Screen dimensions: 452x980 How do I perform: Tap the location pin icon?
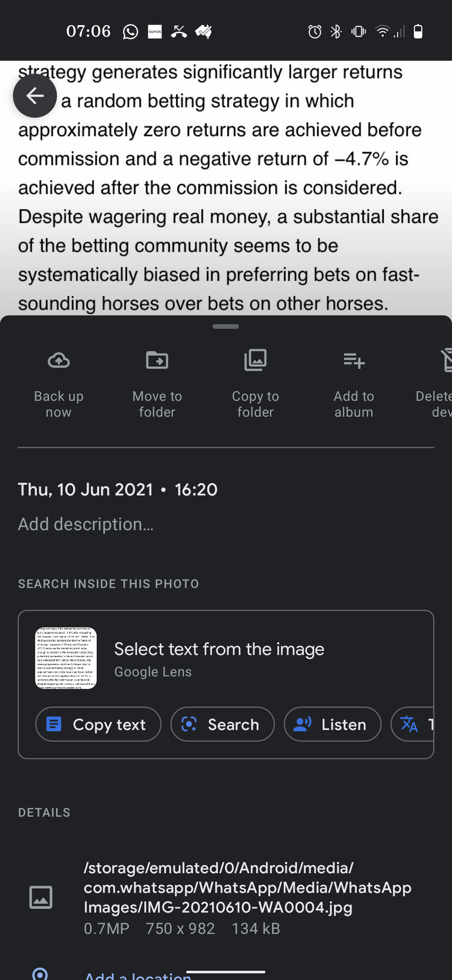coord(40,974)
